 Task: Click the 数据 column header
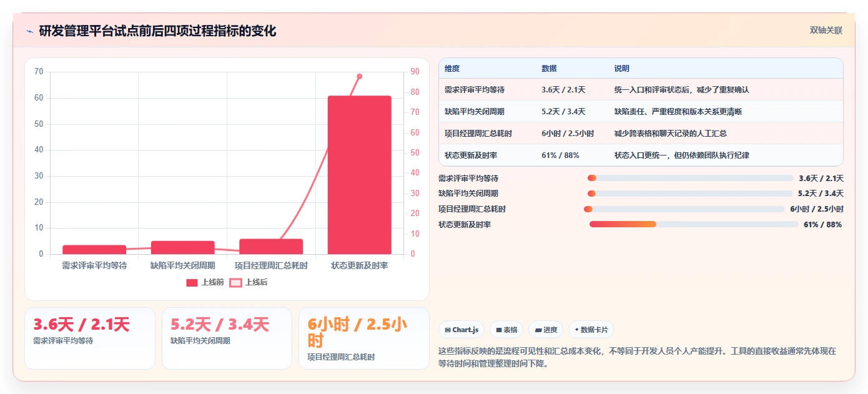pos(549,69)
